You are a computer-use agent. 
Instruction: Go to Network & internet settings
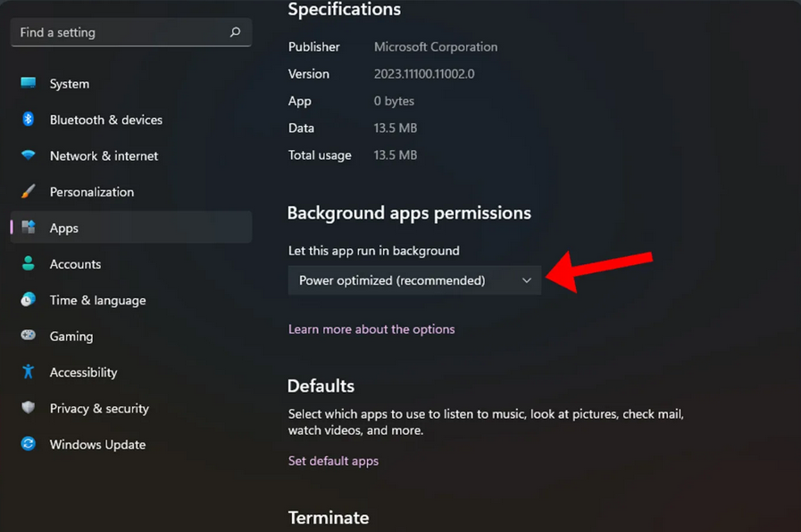coord(104,155)
